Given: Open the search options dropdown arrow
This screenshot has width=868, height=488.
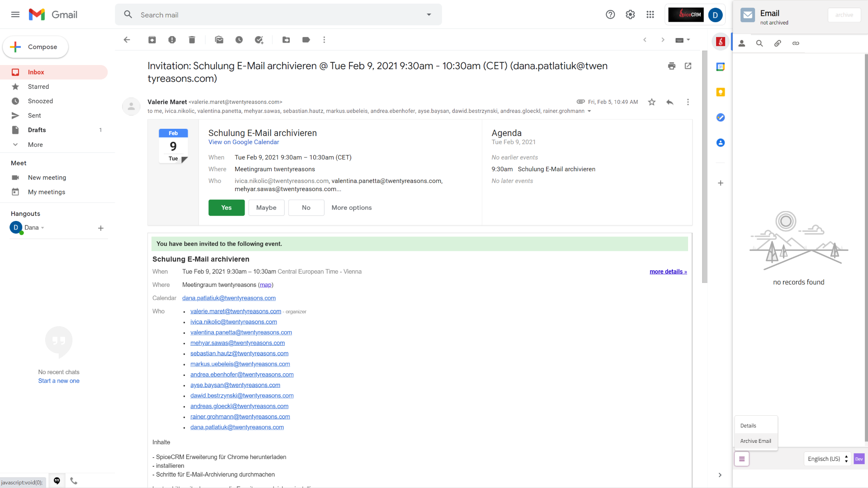Looking at the screenshot, I should point(429,15).
